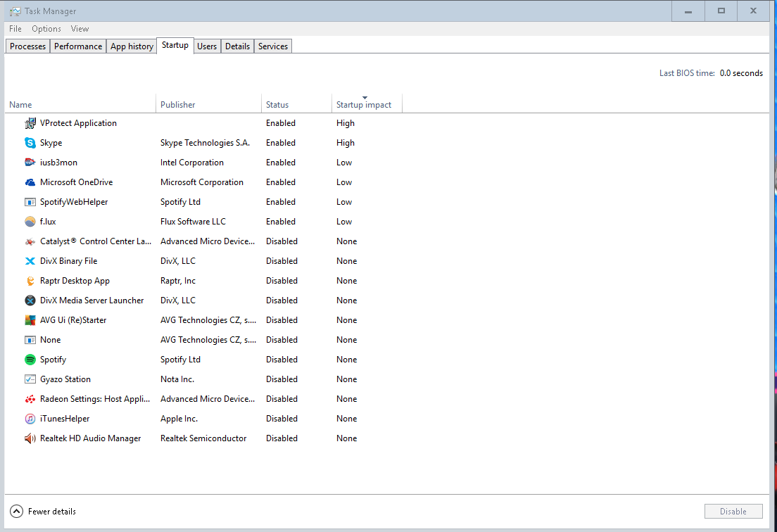Click the DivX Media Server Launcher name
777x532 pixels.
[x=91, y=300]
